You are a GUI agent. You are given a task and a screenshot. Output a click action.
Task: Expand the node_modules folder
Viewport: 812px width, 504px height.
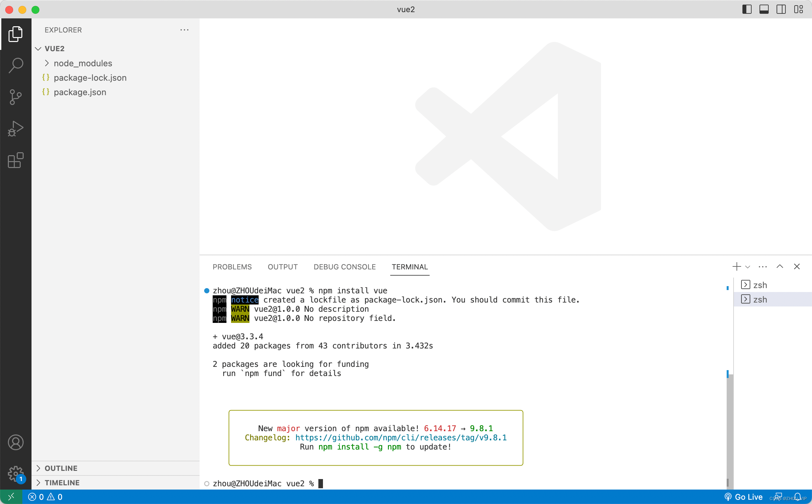pyautogui.click(x=83, y=63)
